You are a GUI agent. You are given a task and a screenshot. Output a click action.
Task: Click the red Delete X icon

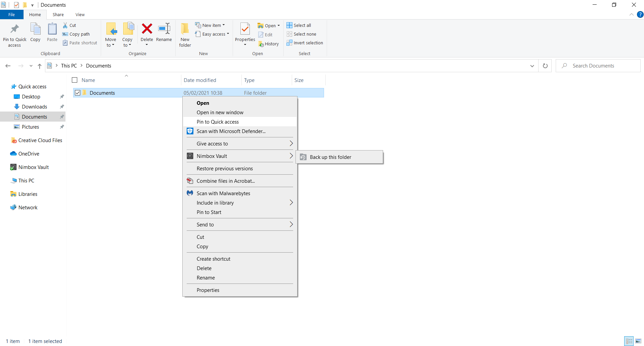pos(147,29)
